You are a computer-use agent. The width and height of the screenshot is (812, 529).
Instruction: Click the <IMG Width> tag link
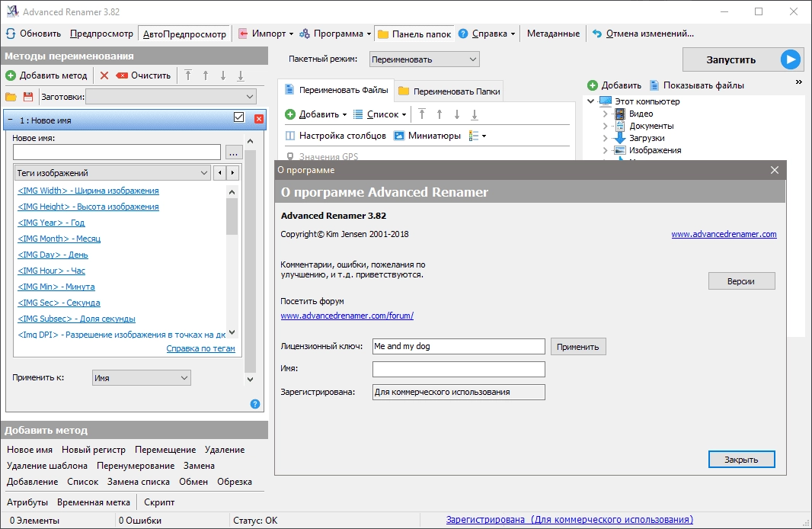pos(88,191)
